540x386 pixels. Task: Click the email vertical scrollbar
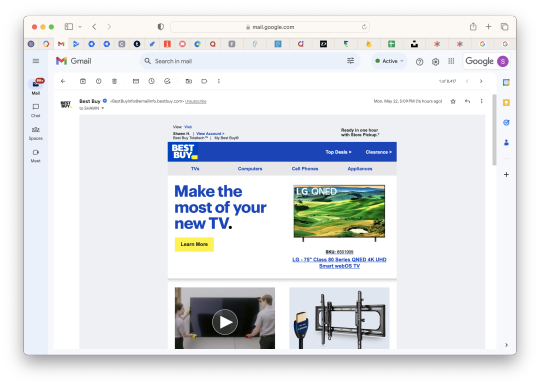point(494,130)
